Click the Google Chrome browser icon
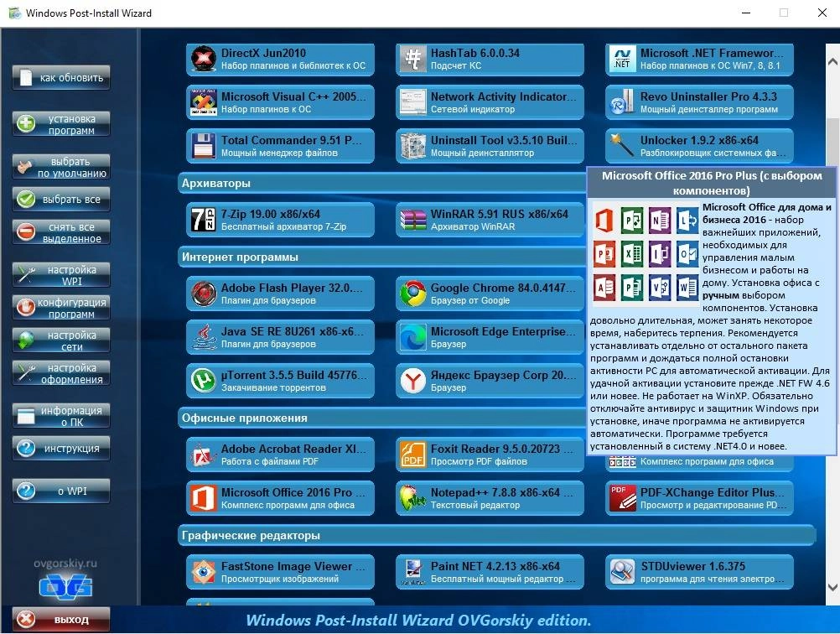The image size is (840, 634). (x=412, y=294)
